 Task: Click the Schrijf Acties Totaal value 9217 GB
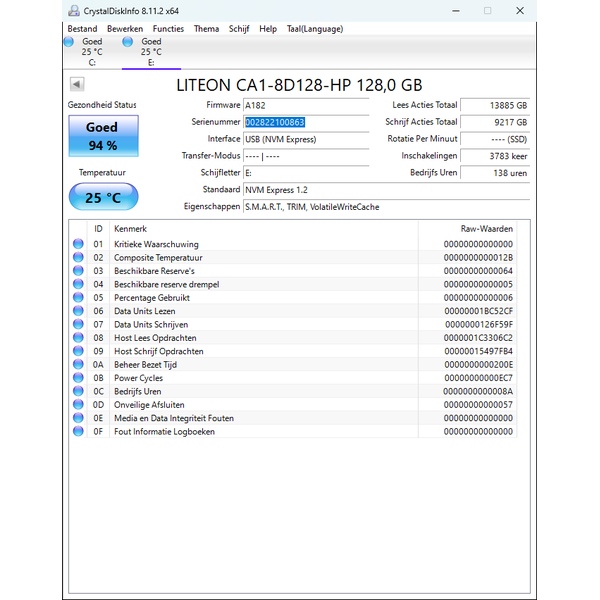[x=495, y=122]
